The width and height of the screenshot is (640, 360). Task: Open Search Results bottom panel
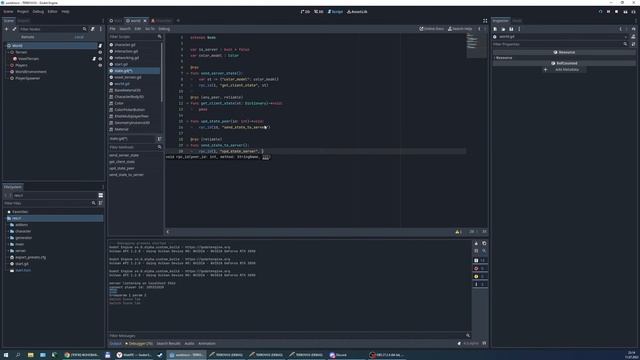pyautogui.click(x=169, y=344)
